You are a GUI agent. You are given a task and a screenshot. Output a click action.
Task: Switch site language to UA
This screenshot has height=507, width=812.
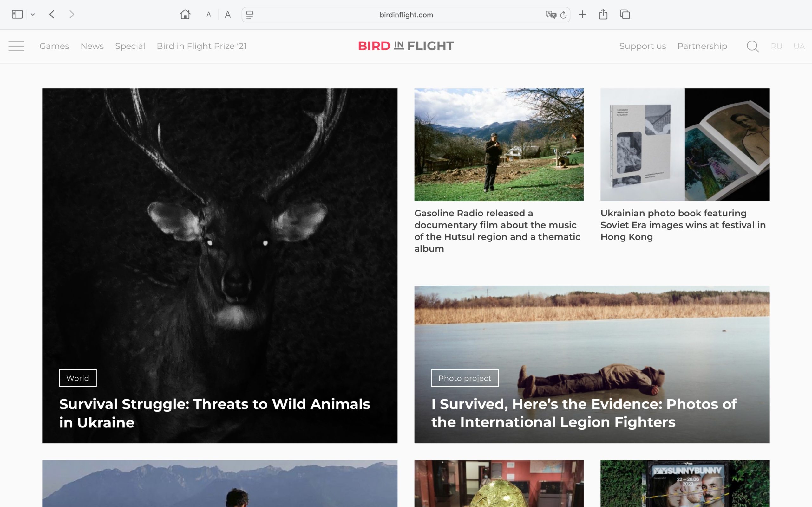[x=799, y=46]
